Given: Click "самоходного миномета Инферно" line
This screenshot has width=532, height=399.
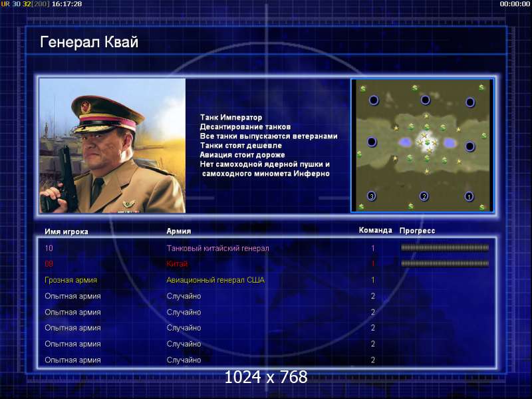Looking at the screenshot, I should click(265, 174).
